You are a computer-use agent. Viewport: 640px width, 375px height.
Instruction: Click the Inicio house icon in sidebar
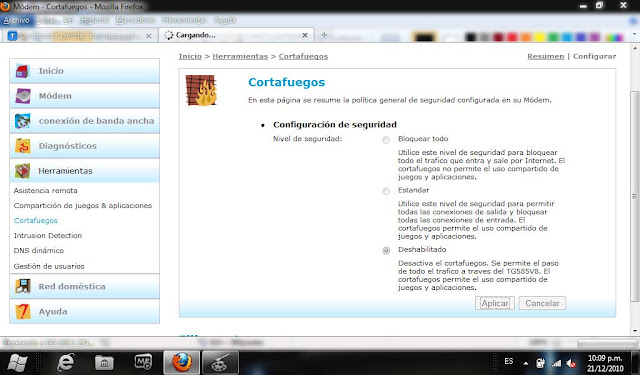tap(22, 71)
